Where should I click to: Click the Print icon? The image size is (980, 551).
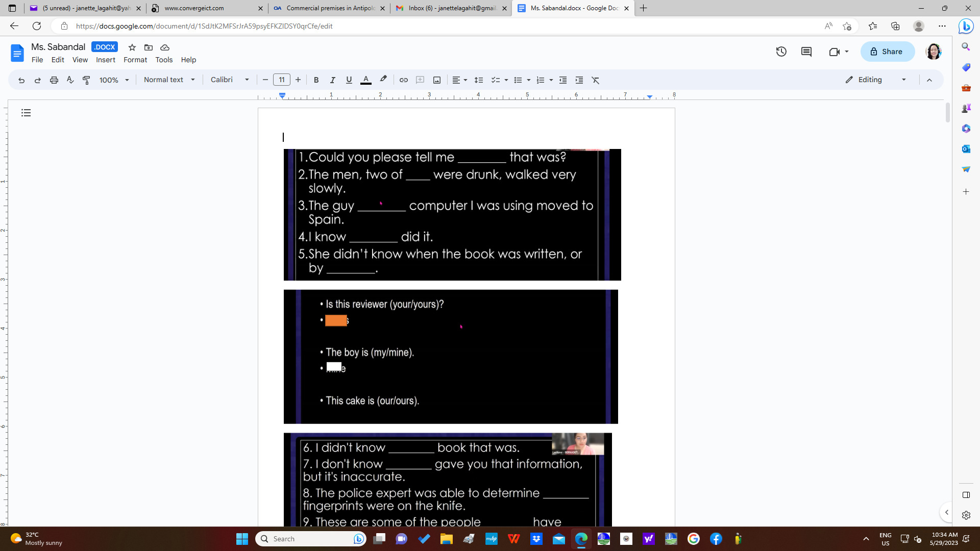pyautogui.click(x=54, y=80)
